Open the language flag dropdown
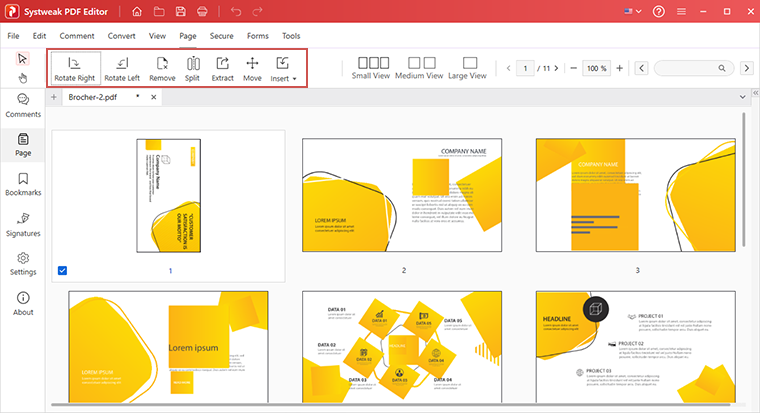 click(633, 12)
